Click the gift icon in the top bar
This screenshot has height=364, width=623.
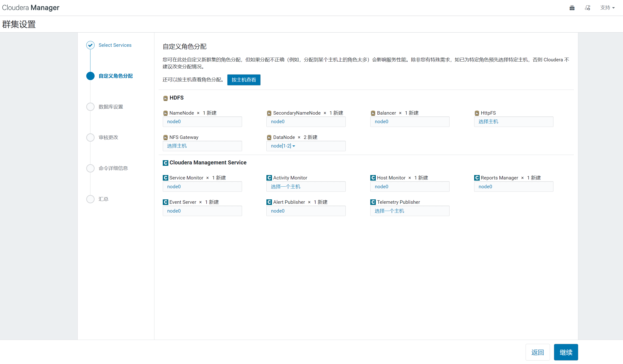[x=572, y=8]
